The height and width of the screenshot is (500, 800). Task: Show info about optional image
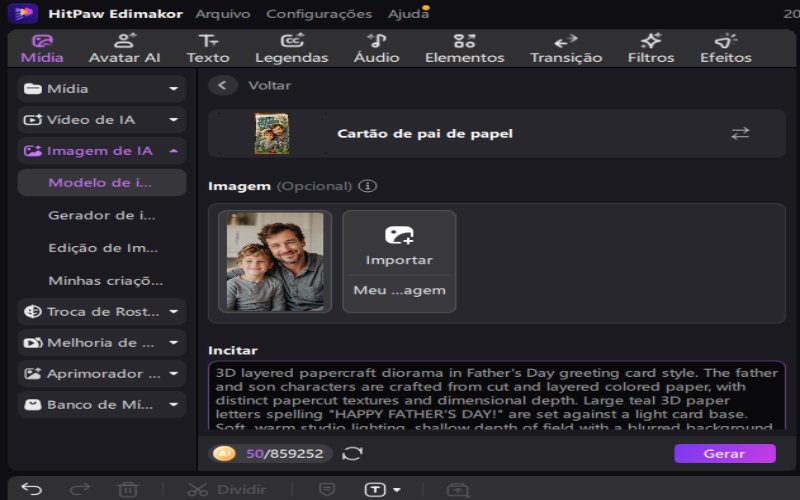pos(367,186)
